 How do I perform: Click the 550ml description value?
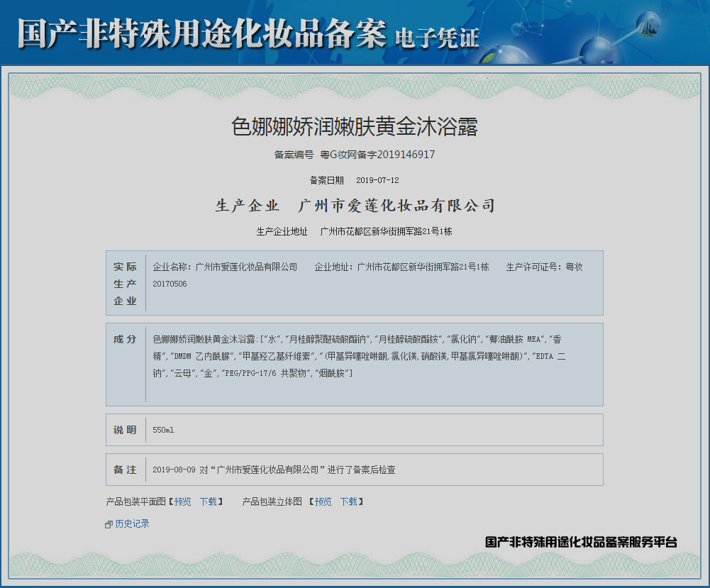[x=163, y=430]
